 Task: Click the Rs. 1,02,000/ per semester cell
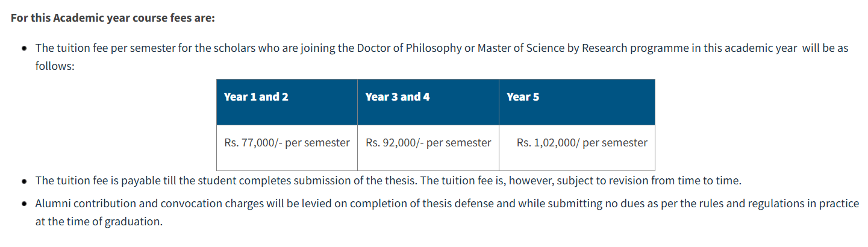582,143
